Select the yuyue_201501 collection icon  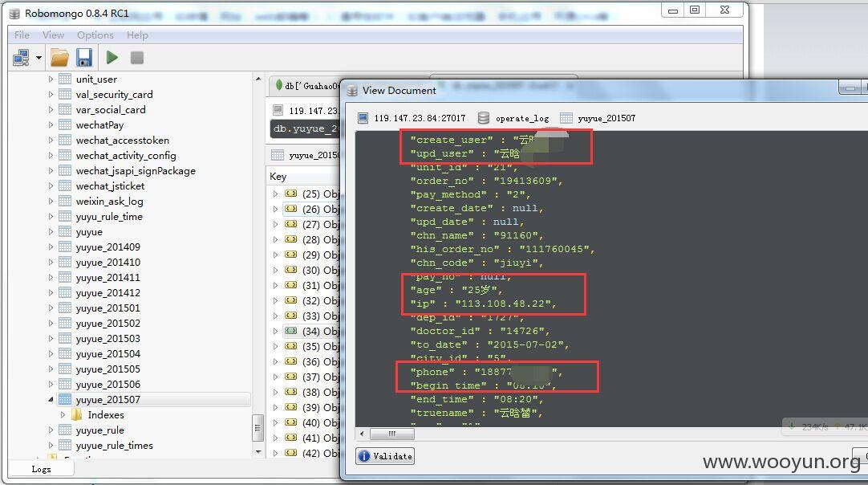pos(65,308)
